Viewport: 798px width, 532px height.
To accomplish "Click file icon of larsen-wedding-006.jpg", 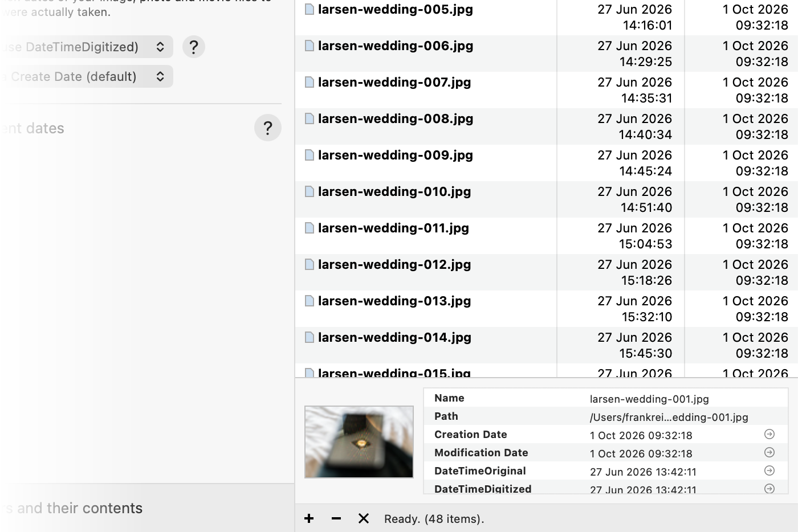I will (x=310, y=46).
